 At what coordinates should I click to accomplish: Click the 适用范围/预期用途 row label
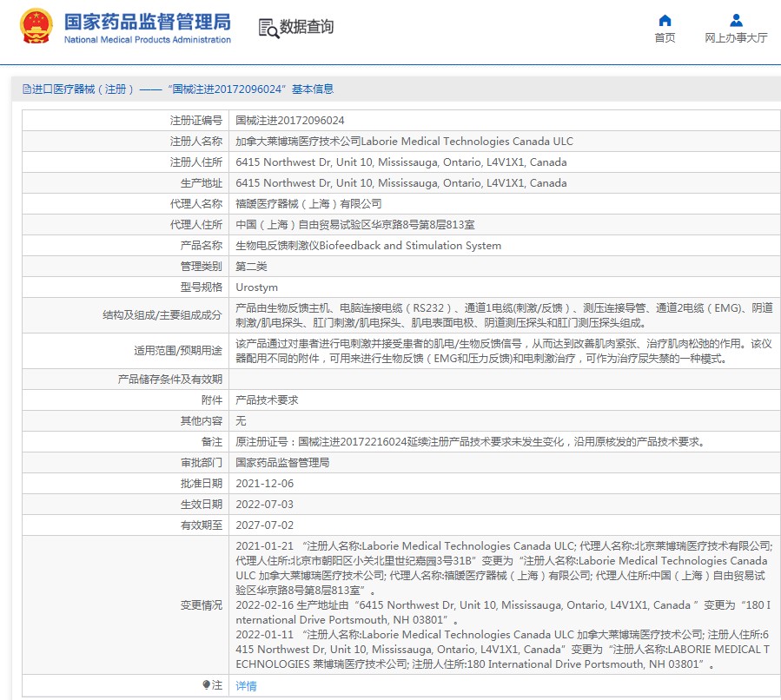pos(178,351)
